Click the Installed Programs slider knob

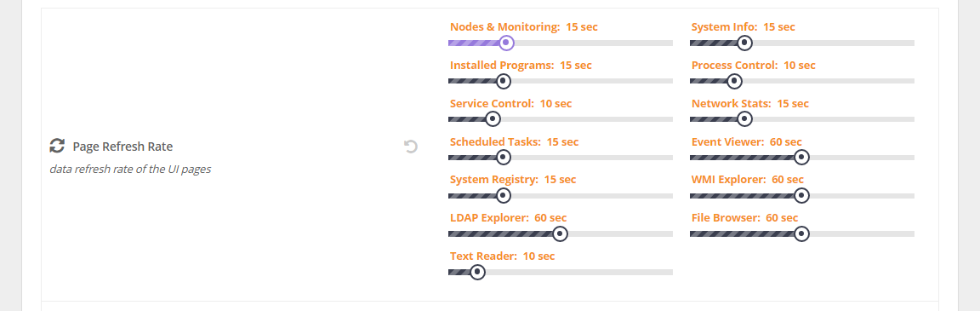pyautogui.click(x=503, y=81)
